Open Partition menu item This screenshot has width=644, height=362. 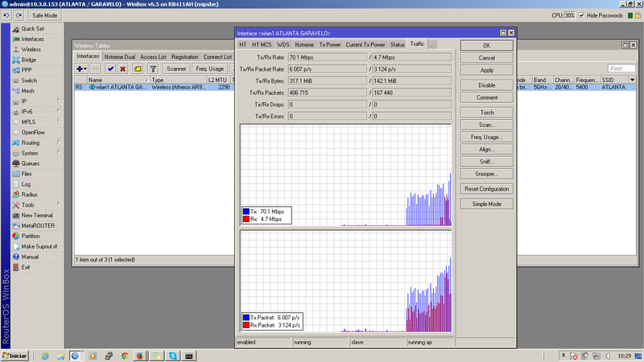31,236
